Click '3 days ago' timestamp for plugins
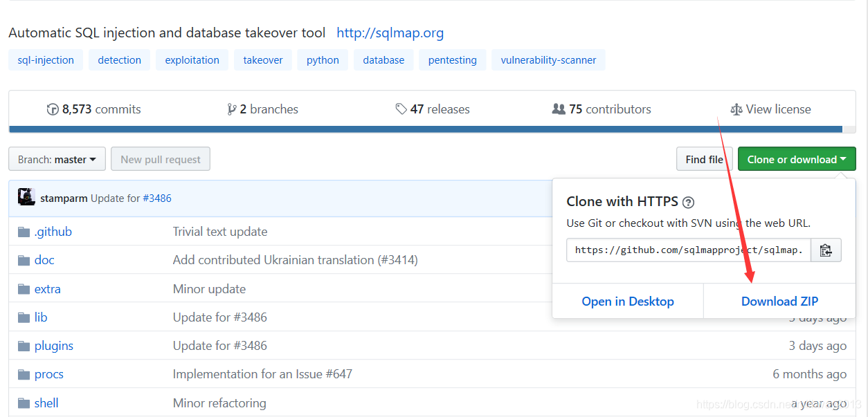The image size is (868, 417). coord(817,346)
